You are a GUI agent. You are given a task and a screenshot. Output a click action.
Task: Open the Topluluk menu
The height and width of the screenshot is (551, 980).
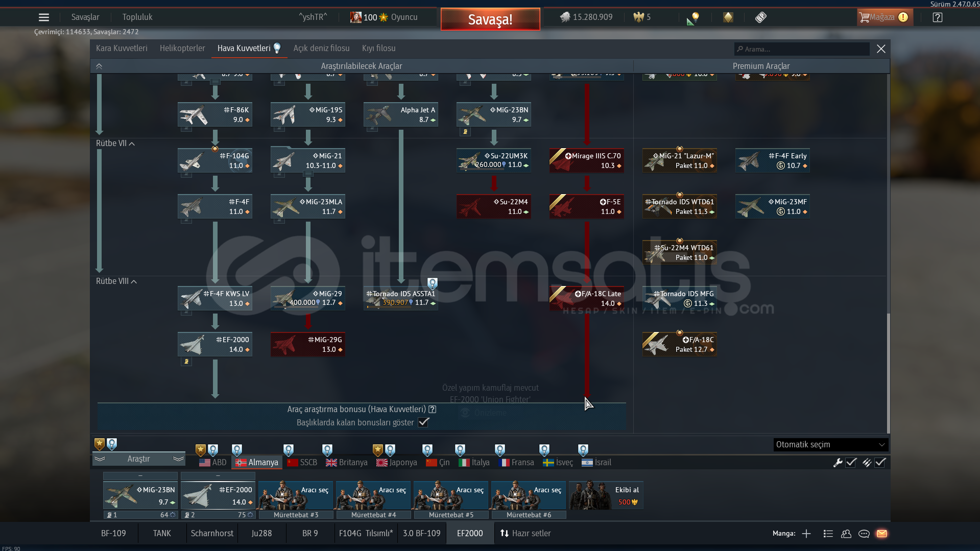tap(137, 17)
